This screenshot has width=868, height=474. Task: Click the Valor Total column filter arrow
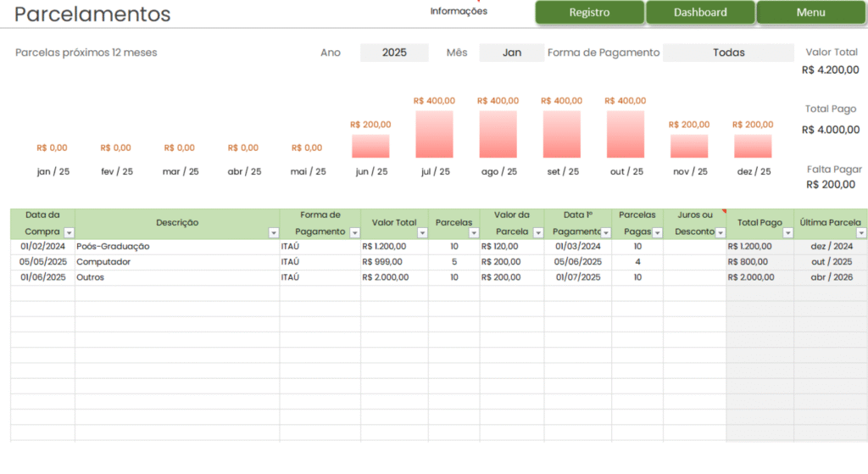click(422, 232)
